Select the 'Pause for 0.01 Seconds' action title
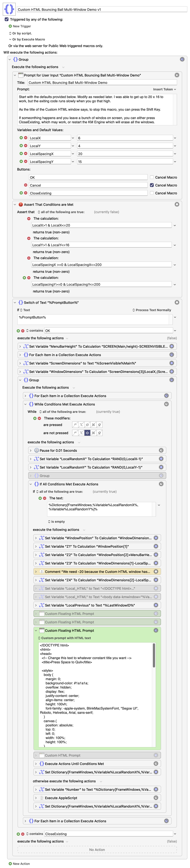 pos(58,451)
